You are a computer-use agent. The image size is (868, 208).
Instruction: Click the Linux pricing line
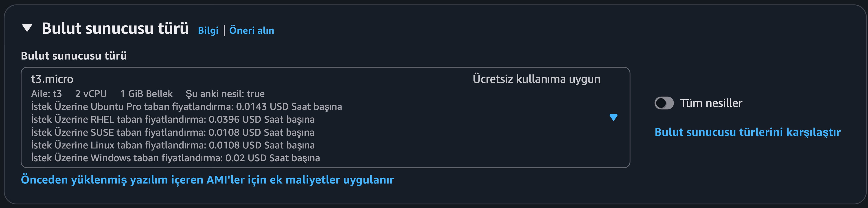click(173, 145)
